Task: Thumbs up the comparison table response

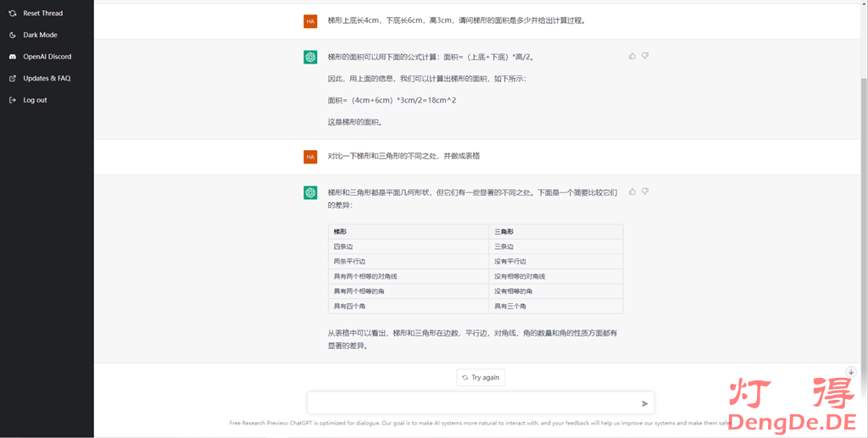Action: point(632,191)
